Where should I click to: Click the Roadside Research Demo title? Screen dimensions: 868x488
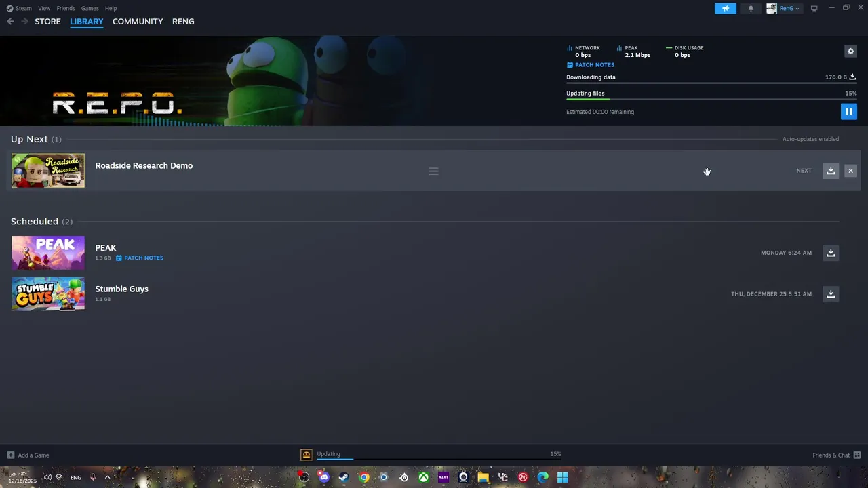(x=144, y=165)
